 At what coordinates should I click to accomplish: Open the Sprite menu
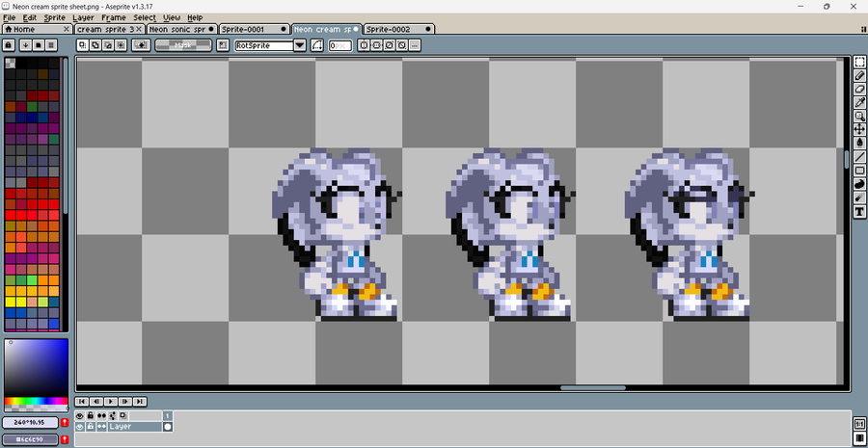(55, 17)
